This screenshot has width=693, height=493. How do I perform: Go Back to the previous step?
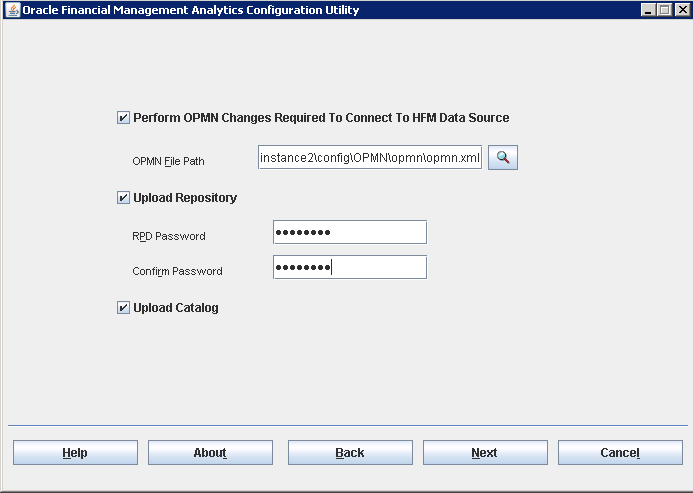(350, 452)
